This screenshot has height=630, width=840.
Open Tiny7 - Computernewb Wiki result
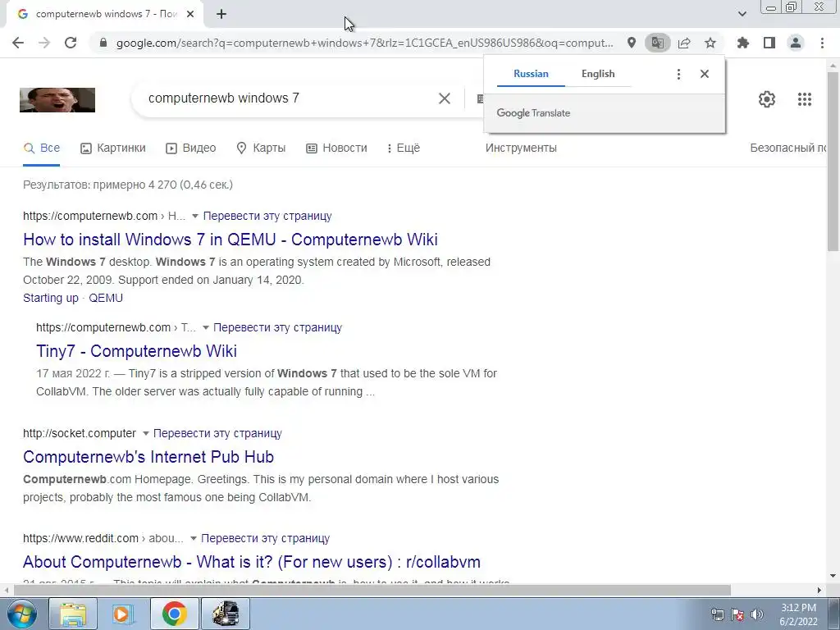137,351
